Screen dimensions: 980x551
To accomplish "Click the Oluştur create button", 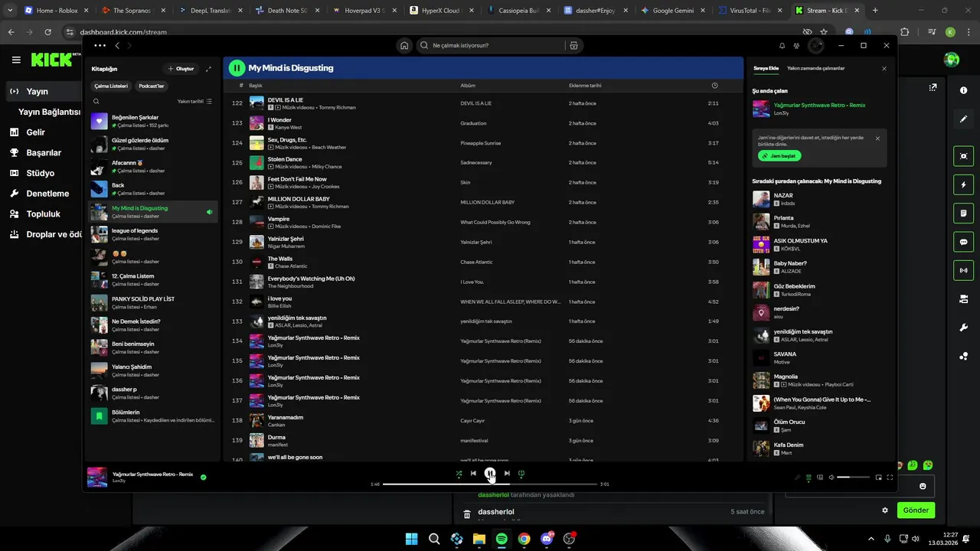I will pos(181,69).
